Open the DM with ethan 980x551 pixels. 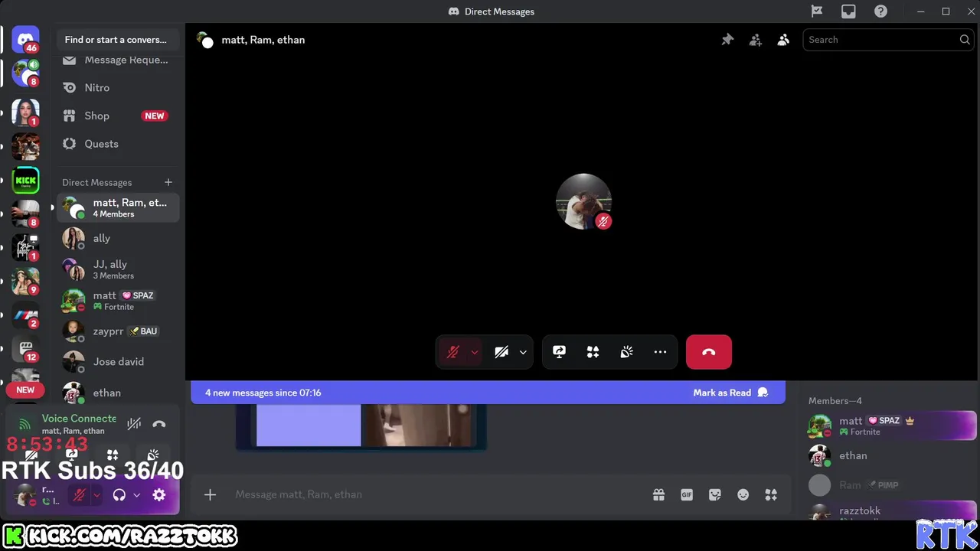pos(118,393)
